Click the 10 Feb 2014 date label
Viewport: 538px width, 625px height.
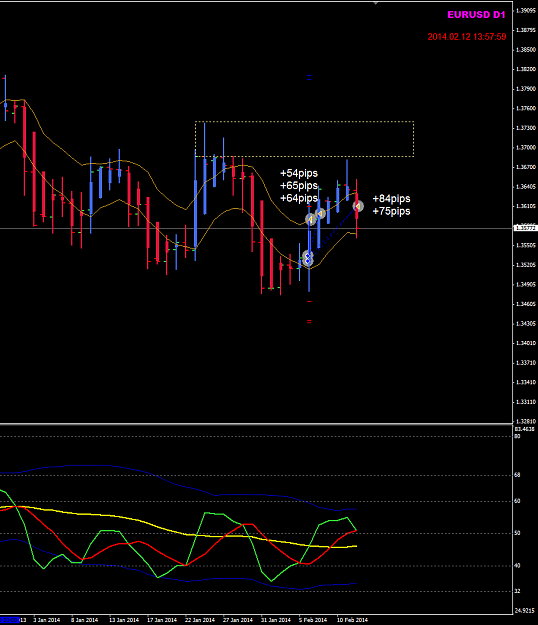(x=352, y=620)
